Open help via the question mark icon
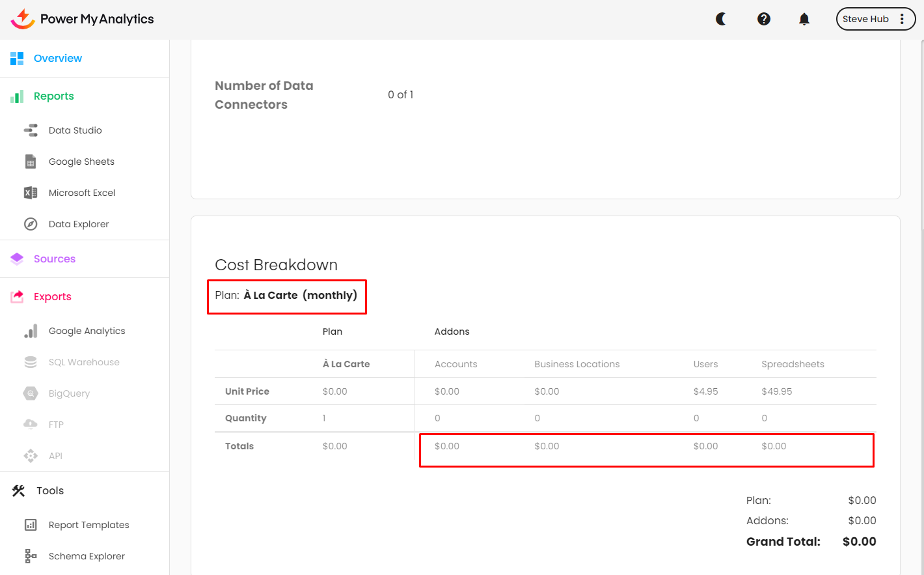Viewport: 924px width, 575px height. [x=764, y=19]
